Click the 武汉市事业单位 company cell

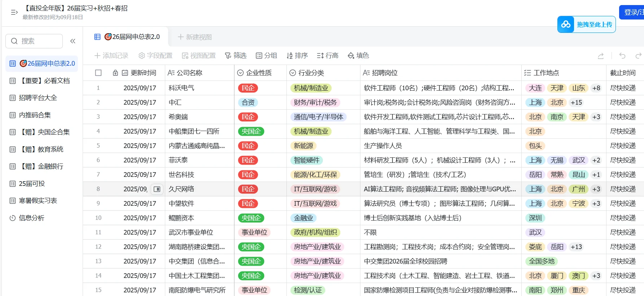200,232
